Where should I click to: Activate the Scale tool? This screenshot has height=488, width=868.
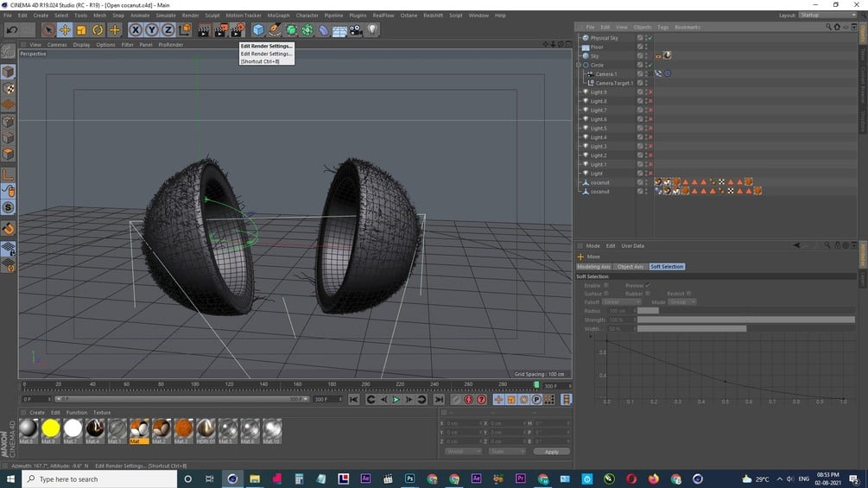[81, 30]
